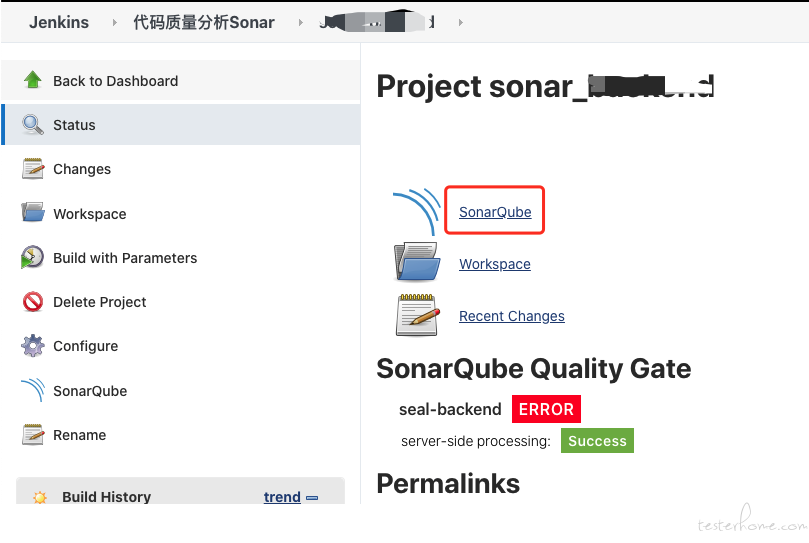The height and width of the screenshot is (543, 809).
Task: Open the highlighted SonarQube link
Action: [495, 212]
